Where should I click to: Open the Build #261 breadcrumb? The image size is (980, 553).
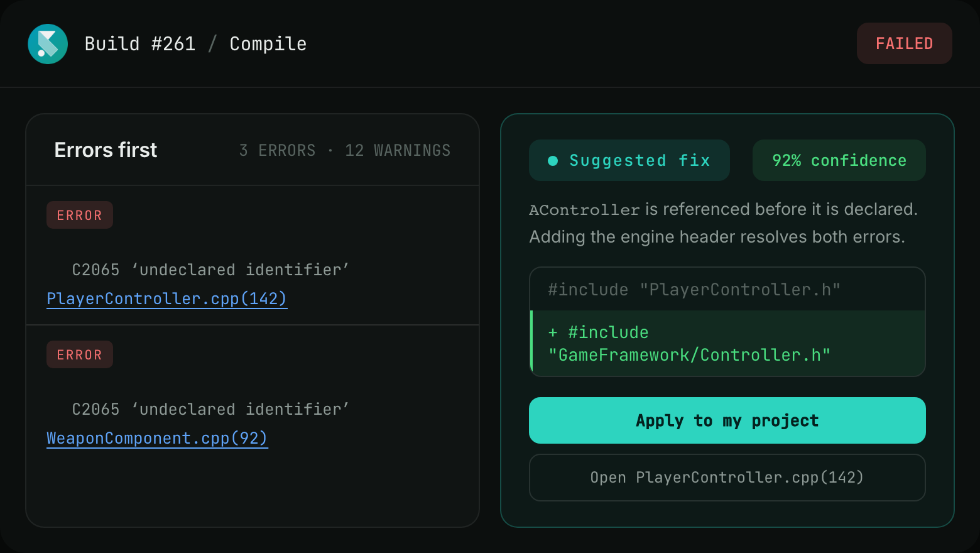pyautogui.click(x=140, y=44)
